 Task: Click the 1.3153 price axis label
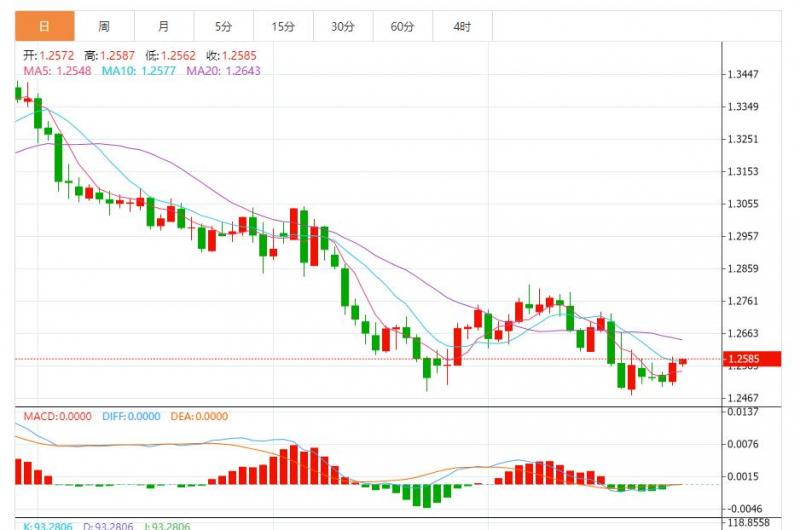[x=743, y=171]
